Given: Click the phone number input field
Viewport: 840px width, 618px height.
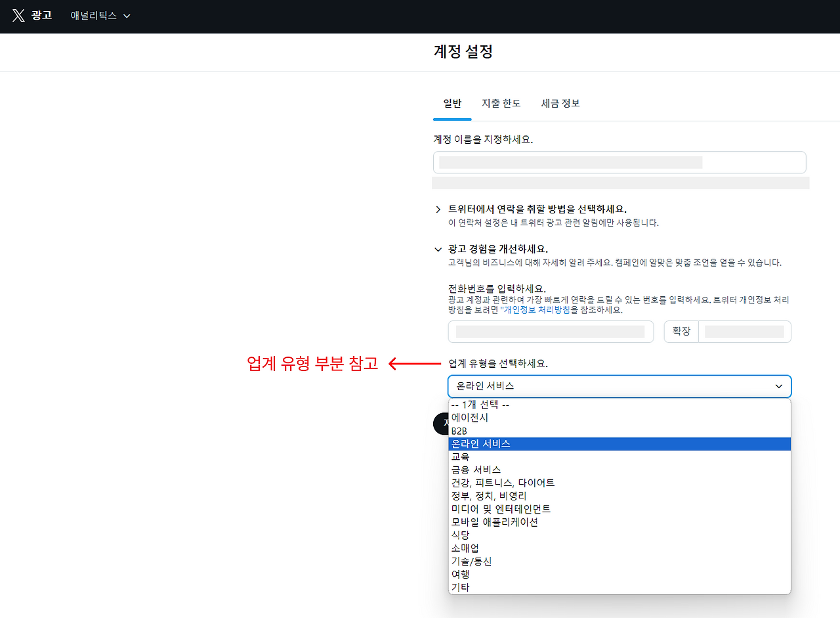Looking at the screenshot, I should coord(551,331).
